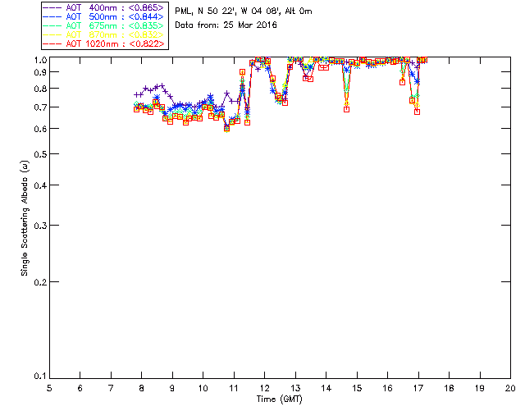Screen dimensions: 525x420
Task: Click the PML station location text
Action: 244,11
